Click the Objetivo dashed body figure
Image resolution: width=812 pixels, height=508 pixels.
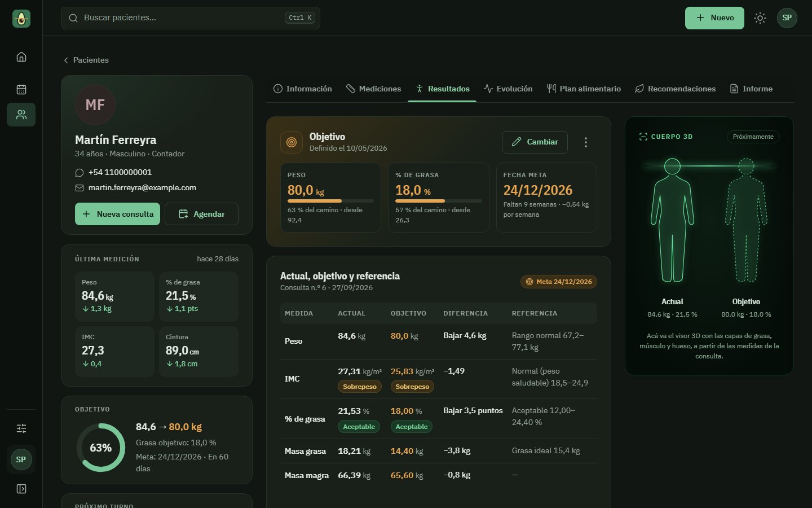click(746, 220)
